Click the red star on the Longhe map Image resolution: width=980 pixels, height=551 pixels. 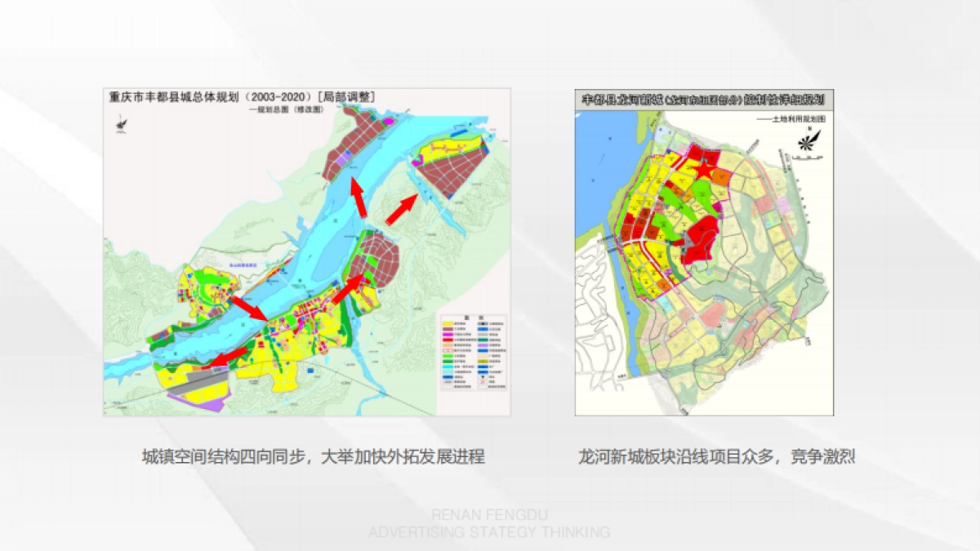tap(702, 169)
